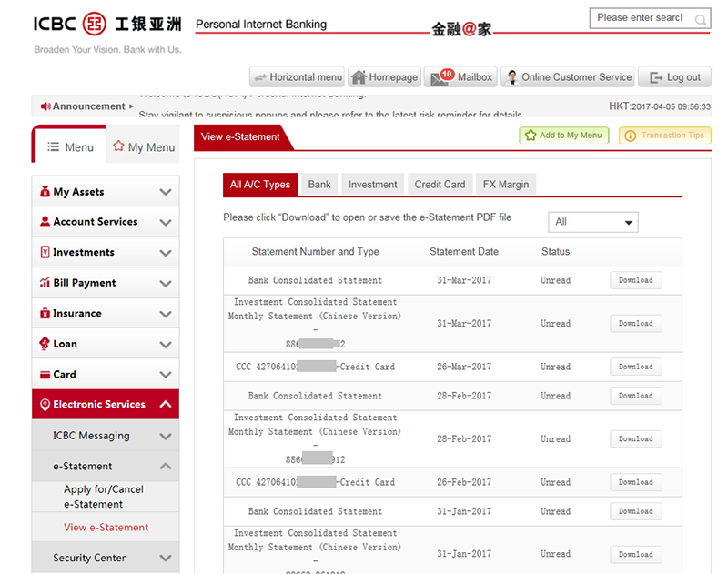Collapse the Electronic Services section chevron

click(166, 404)
